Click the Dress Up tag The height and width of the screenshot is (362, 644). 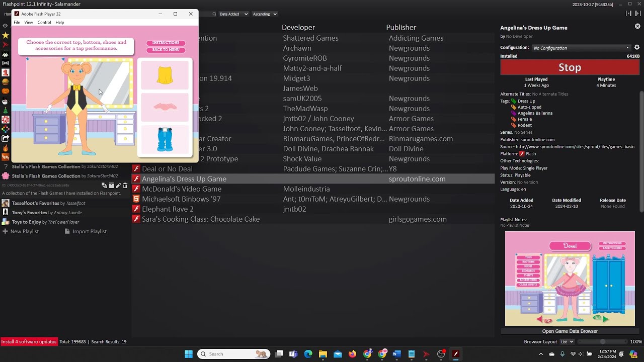[526, 101]
